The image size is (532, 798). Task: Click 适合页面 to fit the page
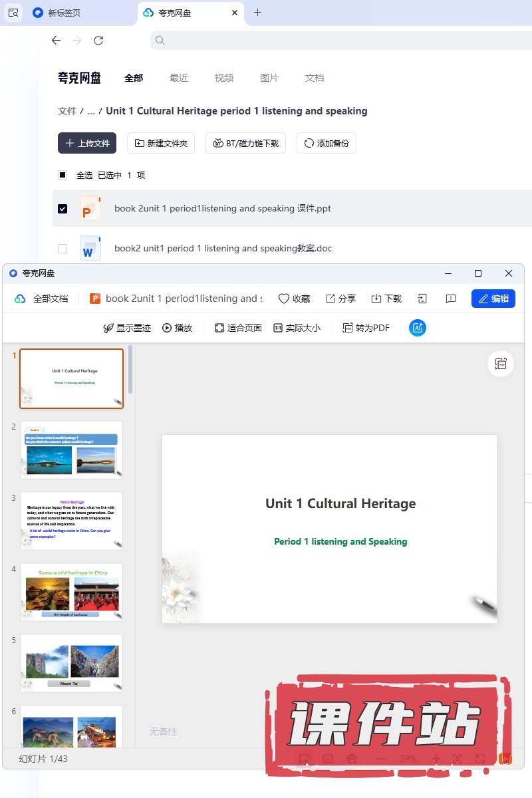pyautogui.click(x=238, y=328)
